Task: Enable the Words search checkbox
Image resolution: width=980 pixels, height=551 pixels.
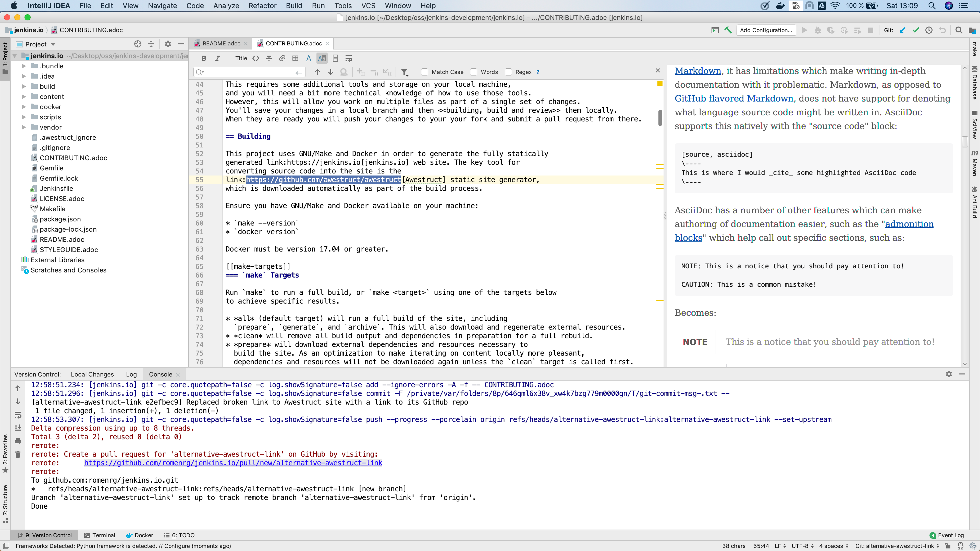Action: [474, 72]
